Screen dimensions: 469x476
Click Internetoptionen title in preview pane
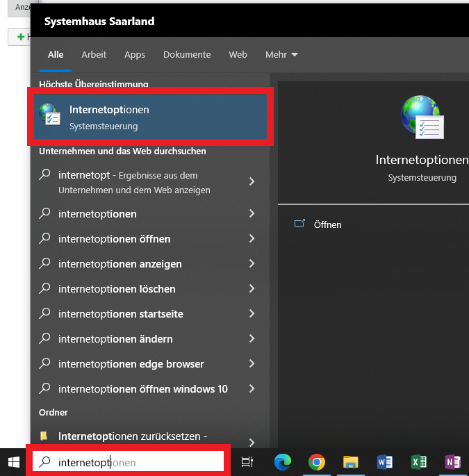coord(422,160)
